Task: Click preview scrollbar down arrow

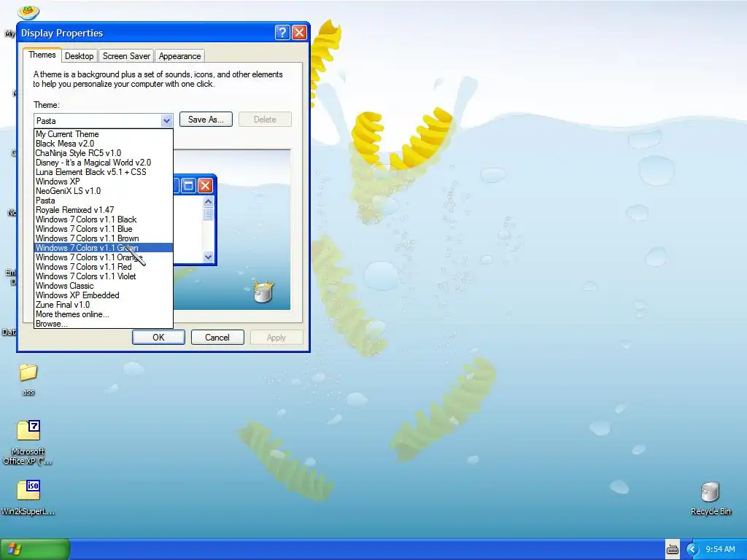Action: [208, 257]
